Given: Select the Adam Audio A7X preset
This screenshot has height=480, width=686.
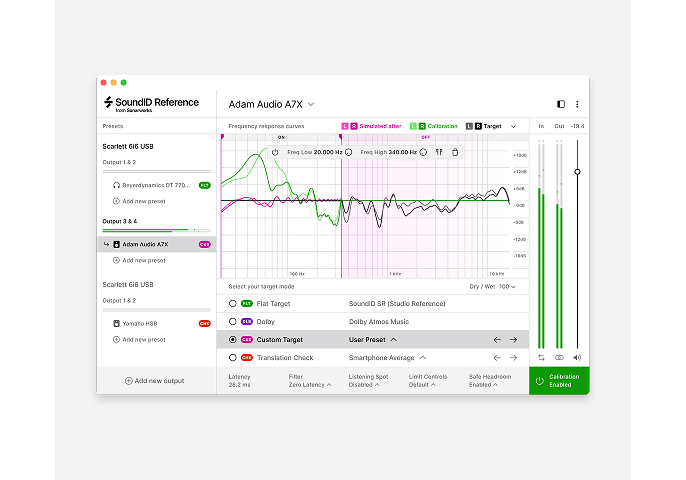Looking at the screenshot, I should coord(157,244).
